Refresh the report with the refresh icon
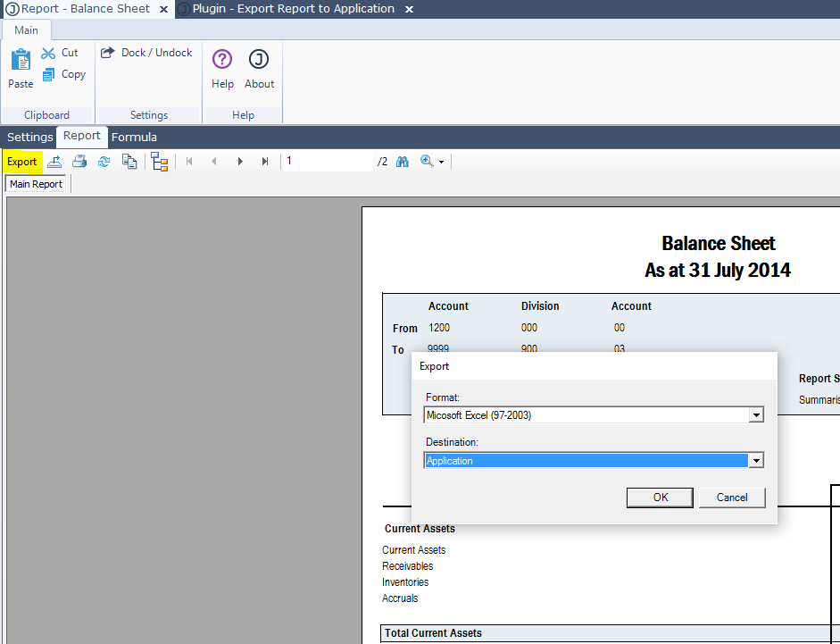This screenshot has width=840, height=644. [104, 162]
